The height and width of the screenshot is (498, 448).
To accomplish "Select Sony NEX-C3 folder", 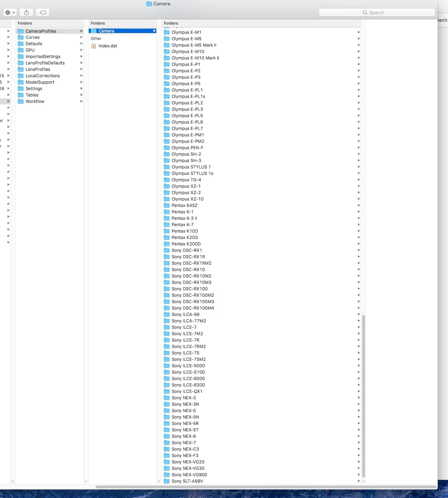I will 262,449.
